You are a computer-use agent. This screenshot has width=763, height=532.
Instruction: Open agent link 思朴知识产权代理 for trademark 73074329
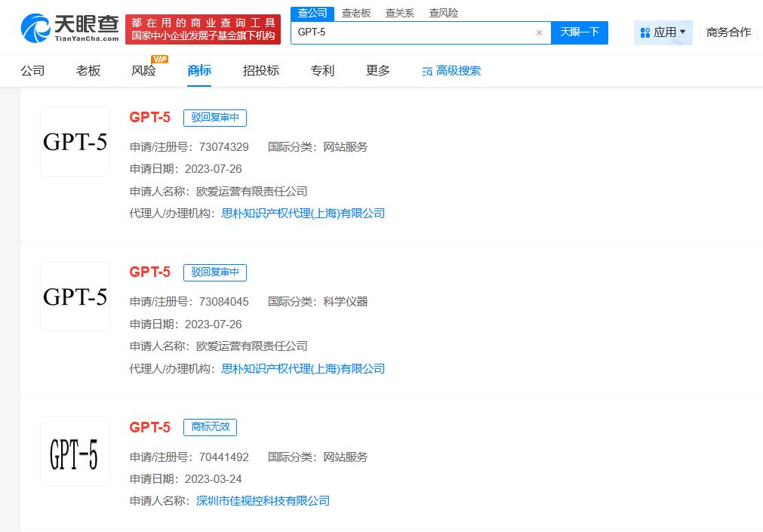303,214
